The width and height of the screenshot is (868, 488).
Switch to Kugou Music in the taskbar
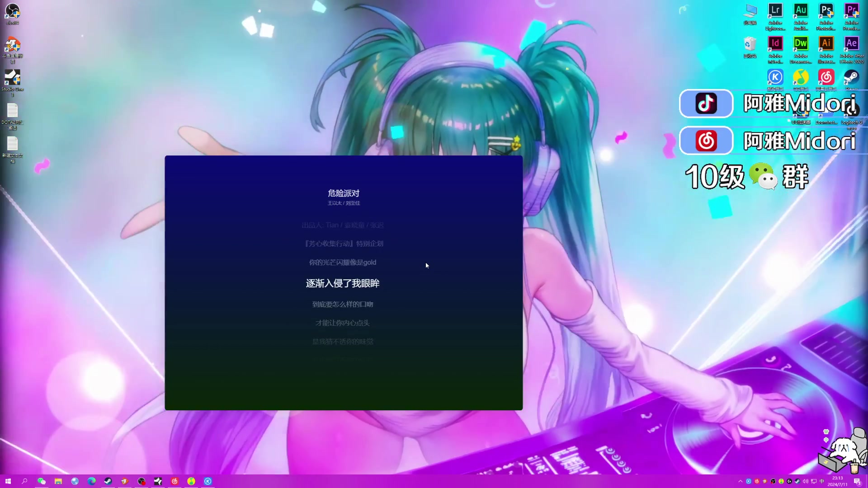208,481
